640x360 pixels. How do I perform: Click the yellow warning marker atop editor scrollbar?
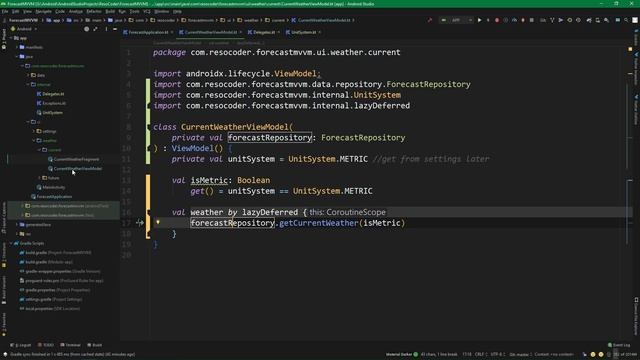[630, 49]
